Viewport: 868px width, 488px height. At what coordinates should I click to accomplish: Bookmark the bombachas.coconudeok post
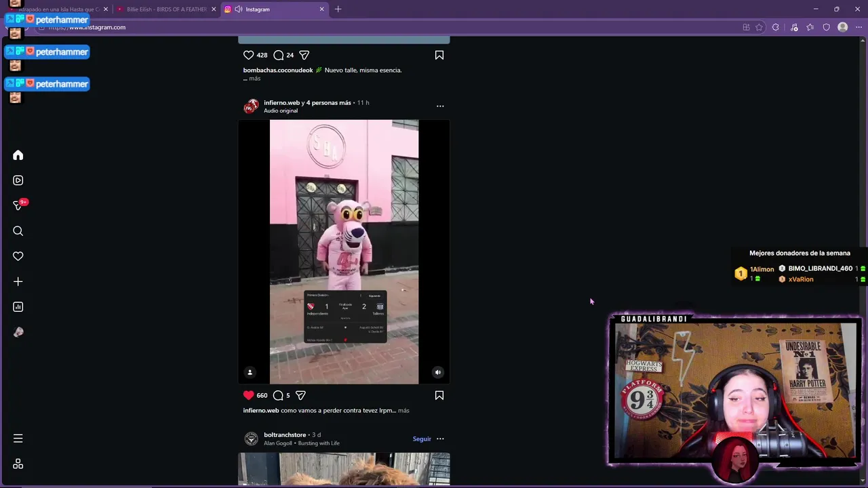[x=439, y=55]
